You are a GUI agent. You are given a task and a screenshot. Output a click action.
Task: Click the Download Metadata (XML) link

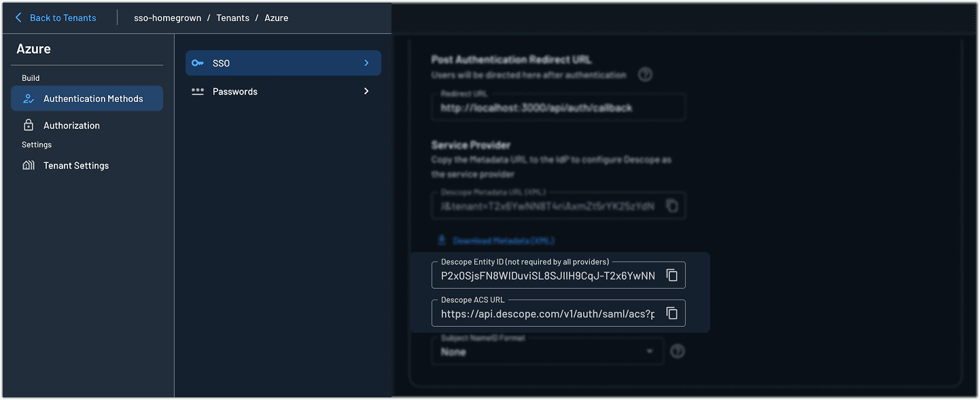[503, 240]
